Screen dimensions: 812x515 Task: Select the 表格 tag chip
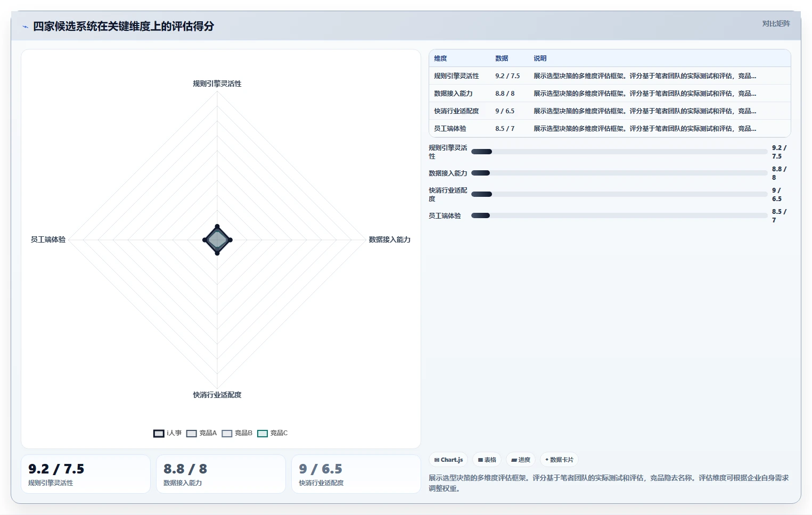click(487, 460)
